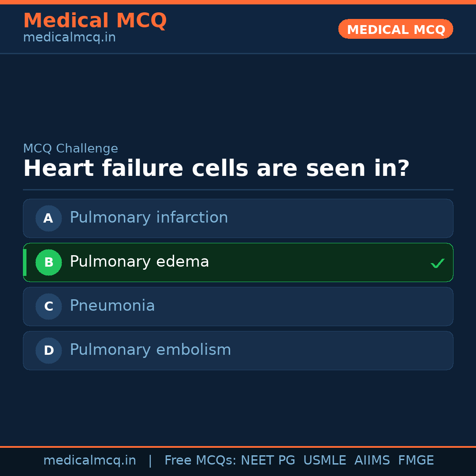Choose the Pulmonary embolism option

point(150,350)
